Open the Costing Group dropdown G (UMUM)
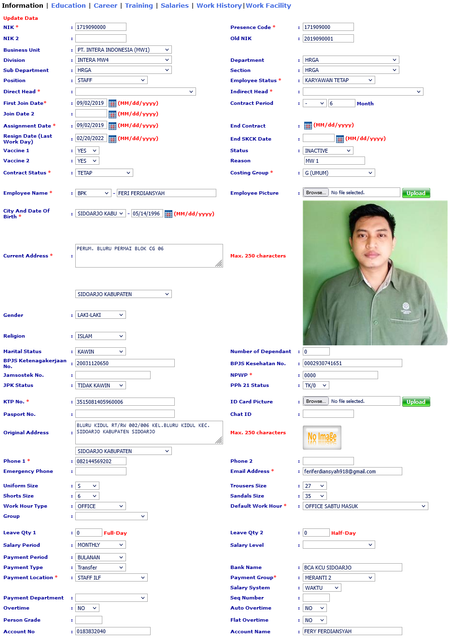 [x=339, y=173]
